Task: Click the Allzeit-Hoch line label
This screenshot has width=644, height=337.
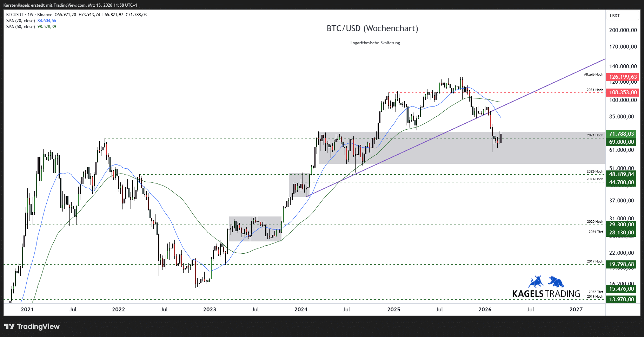Action: click(593, 74)
